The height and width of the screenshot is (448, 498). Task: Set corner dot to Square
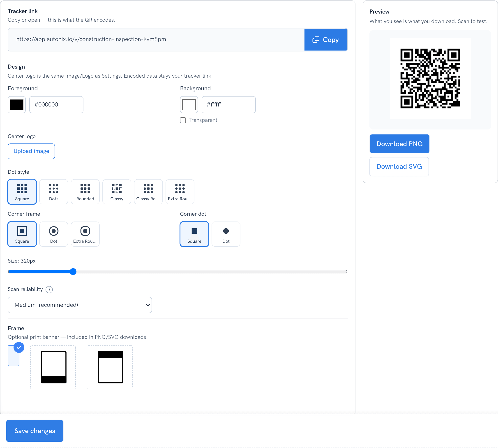tap(194, 234)
